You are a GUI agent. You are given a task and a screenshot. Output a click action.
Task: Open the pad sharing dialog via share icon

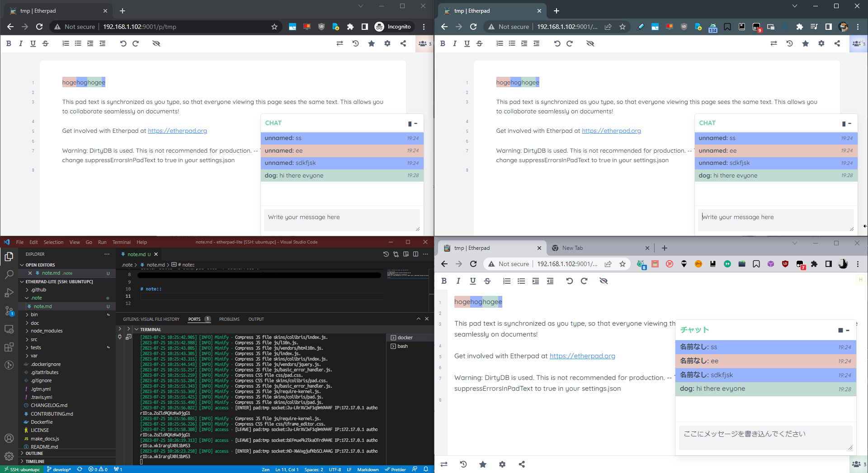click(x=403, y=43)
